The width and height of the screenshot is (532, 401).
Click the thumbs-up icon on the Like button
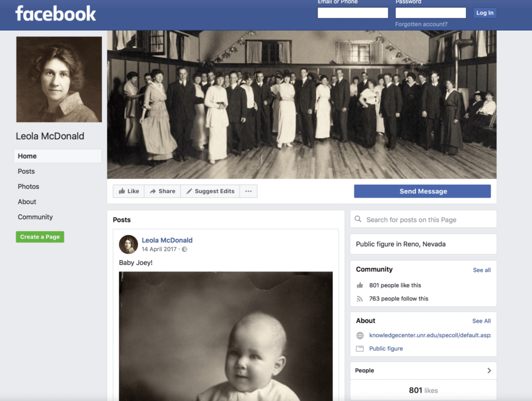click(x=122, y=191)
